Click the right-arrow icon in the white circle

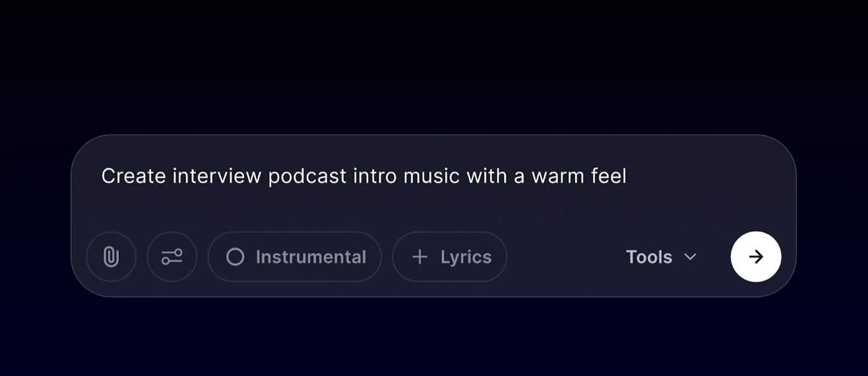(756, 257)
